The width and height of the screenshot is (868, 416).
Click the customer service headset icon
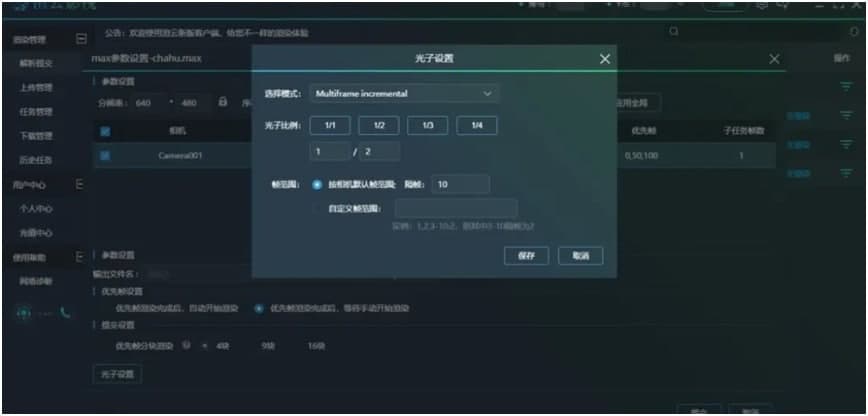point(23,313)
